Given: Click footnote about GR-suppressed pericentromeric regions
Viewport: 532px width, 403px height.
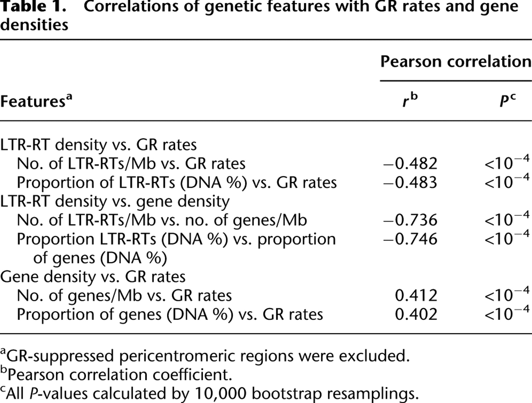Looking at the screenshot, I should (x=205, y=356).
